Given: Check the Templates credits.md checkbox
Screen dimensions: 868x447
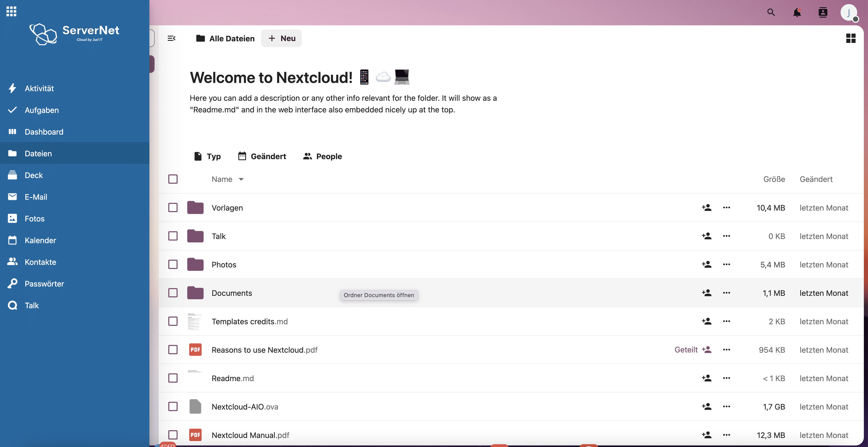Looking at the screenshot, I should pos(173,321).
